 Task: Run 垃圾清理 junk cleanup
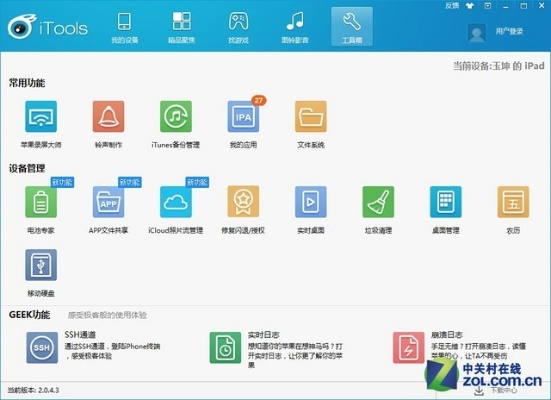tap(378, 202)
